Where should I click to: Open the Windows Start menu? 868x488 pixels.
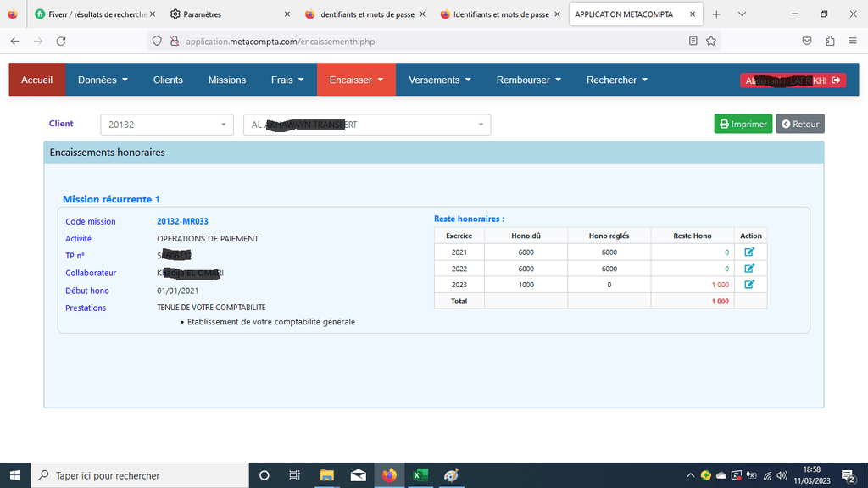[15, 475]
